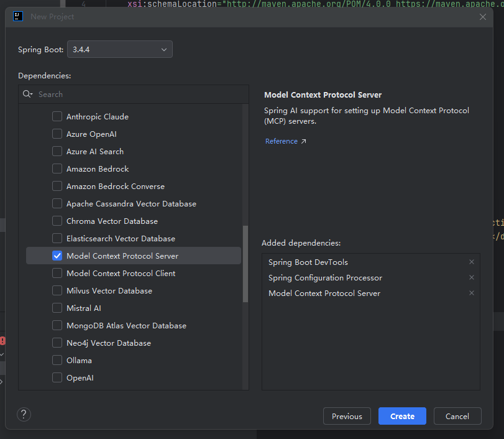Click the Amazon Bedrock Converse label
This screenshot has height=439, width=504.
point(116,186)
